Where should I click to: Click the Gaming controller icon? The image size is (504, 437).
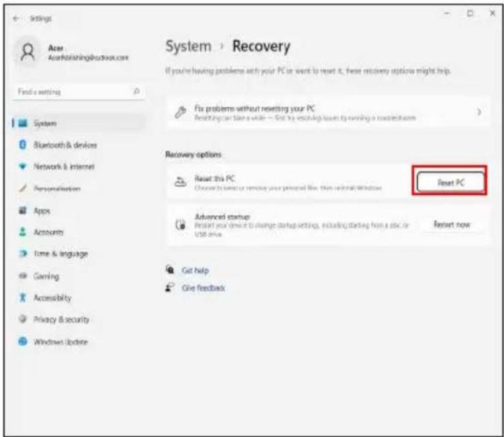pyautogui.click(x=22, y=276)
